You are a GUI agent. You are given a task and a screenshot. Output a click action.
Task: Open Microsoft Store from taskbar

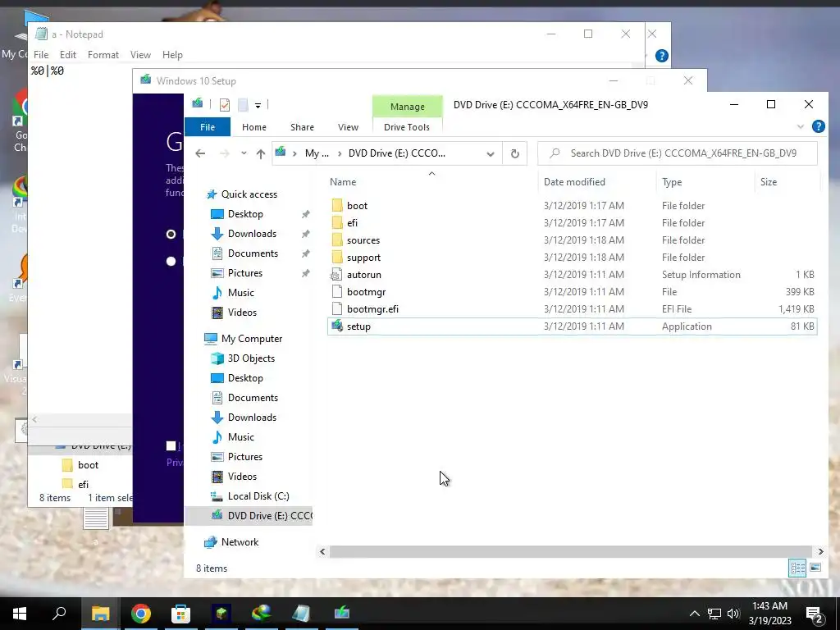[x=180, y=614]
